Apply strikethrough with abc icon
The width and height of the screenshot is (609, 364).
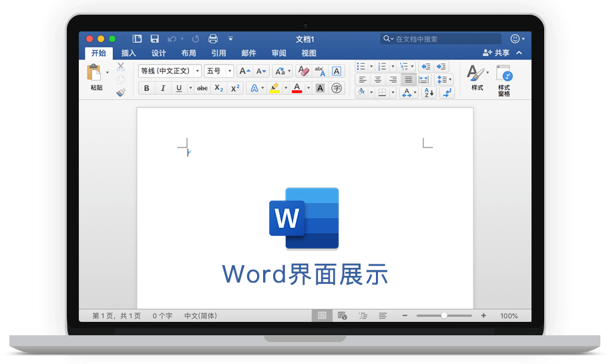(202, 88)
